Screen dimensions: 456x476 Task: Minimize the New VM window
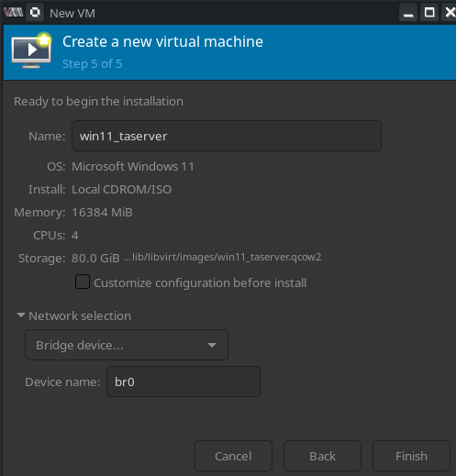(x=408, y=13)
